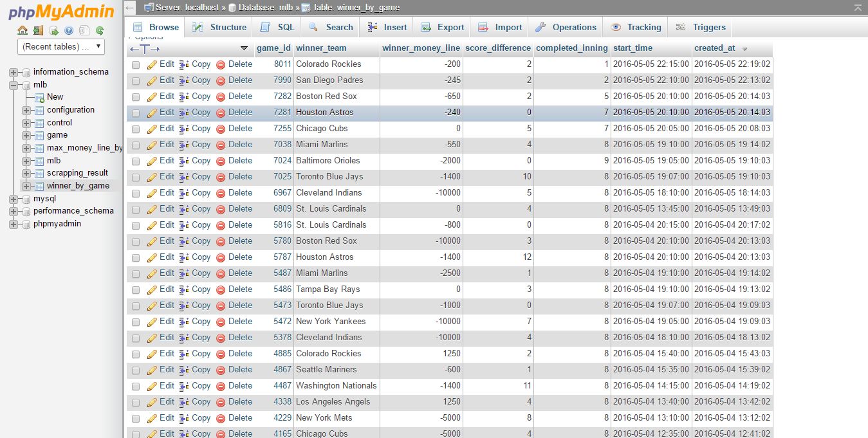This screenshot has height=438, width=868.
Task: Click the pencil Edit icon for Colorado Rockies 8011
Action: [152, 64]
